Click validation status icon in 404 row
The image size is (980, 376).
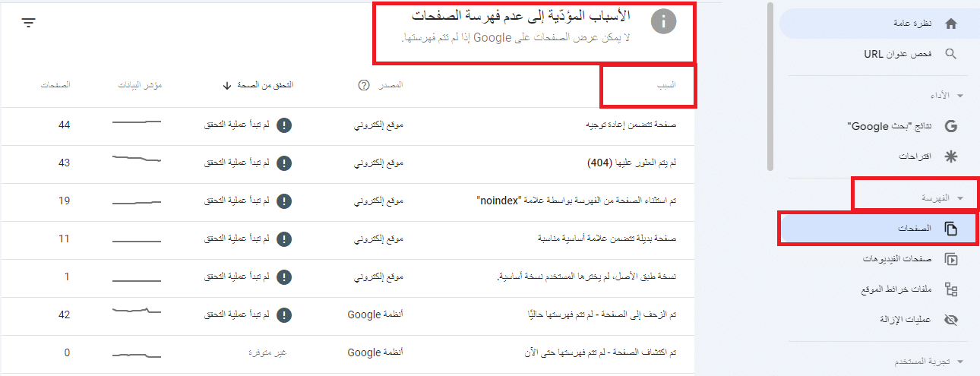click(x=284, y=163)
